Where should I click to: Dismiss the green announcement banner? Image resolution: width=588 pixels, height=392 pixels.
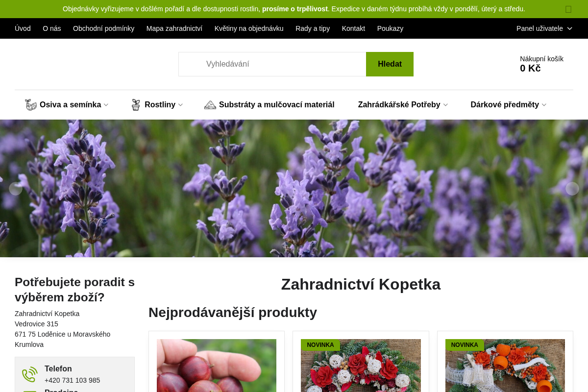coord(568,9)
